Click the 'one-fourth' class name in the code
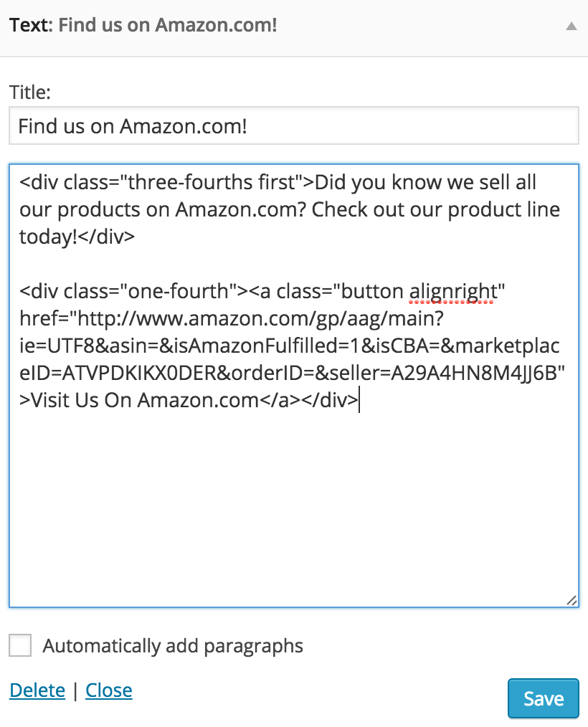The height and width of the screenshot is (727, 588). [x=179, y=292]
